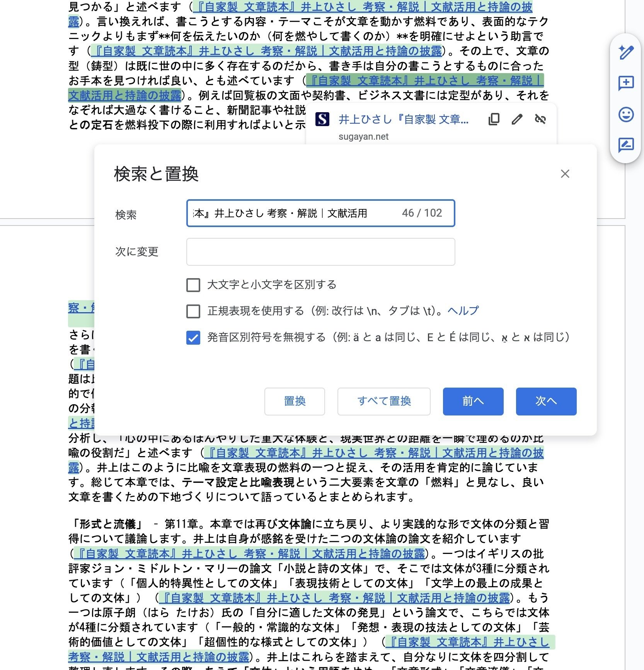This screenshot has height=670, width=644.
Task: Remove the link via unlink icon
Action: pyautogui.click(x=540, y=120)
